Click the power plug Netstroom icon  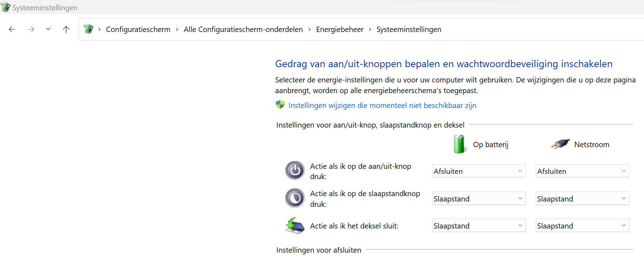(560, 144)
